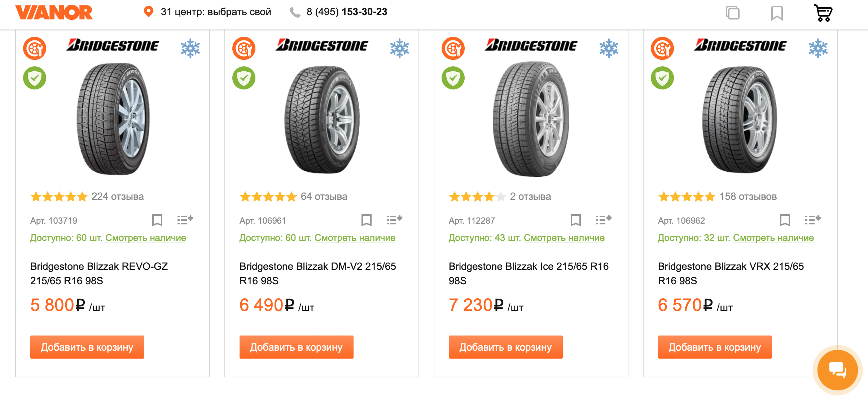Open Blizzak VRX 215/65 R16 product title
The height and width of the screenshot is (399, 868).
tap(731, 273)
